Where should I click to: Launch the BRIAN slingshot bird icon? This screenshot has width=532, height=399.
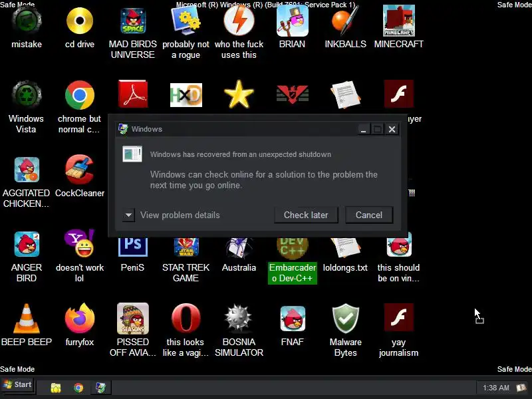click(x=292, y=21)
